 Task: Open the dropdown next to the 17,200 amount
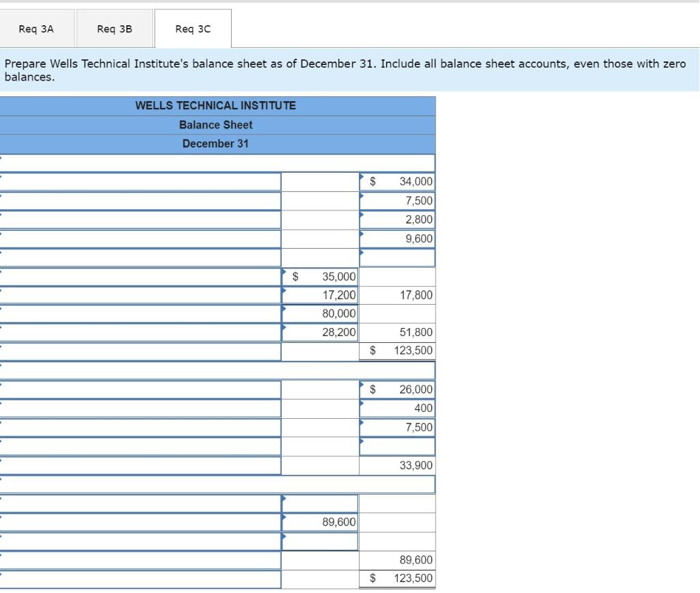click(285, 292)
